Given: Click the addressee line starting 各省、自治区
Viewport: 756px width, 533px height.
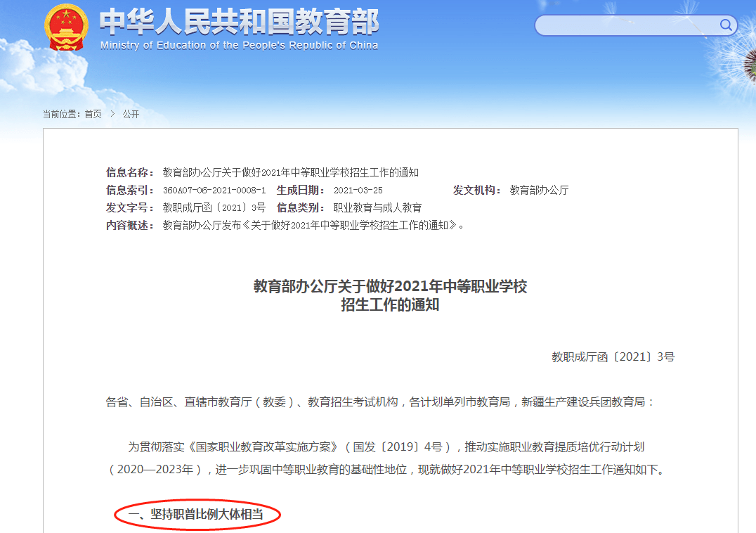Looking at the screenshot, I should click(x=380, y=402).
